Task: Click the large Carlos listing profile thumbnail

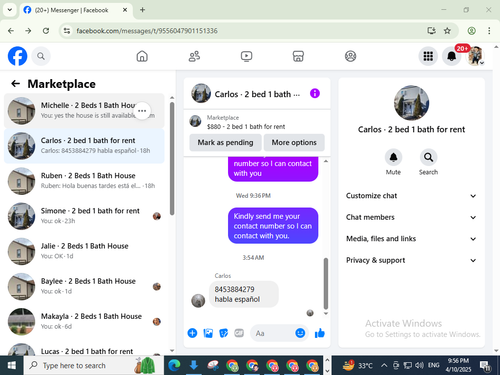Action: tap(411, 103)
